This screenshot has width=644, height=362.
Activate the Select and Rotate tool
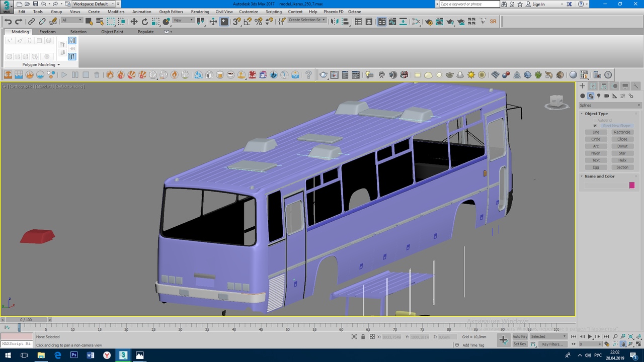tap(145, 22)
